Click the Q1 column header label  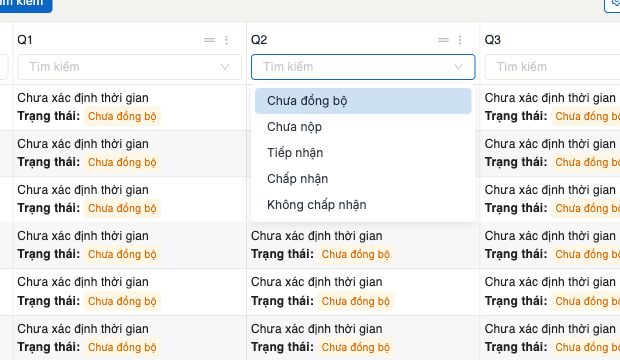(x=25, y=40)
